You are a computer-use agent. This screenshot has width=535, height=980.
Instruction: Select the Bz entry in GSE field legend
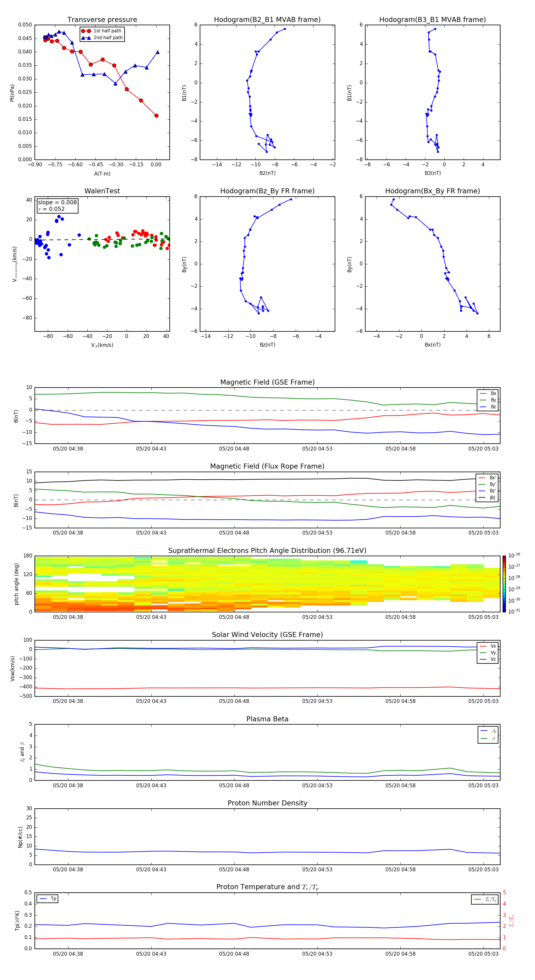488,407
